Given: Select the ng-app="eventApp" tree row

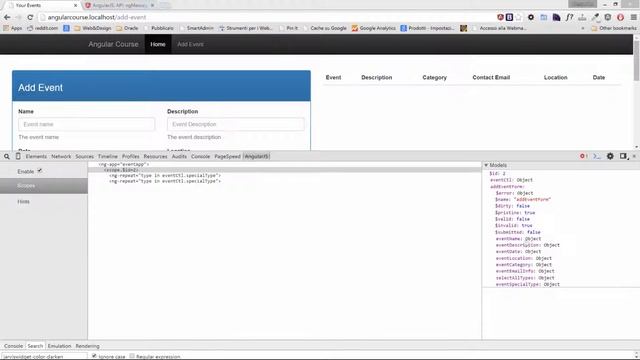Looking at the screenshot, I should tap(124, 164).
